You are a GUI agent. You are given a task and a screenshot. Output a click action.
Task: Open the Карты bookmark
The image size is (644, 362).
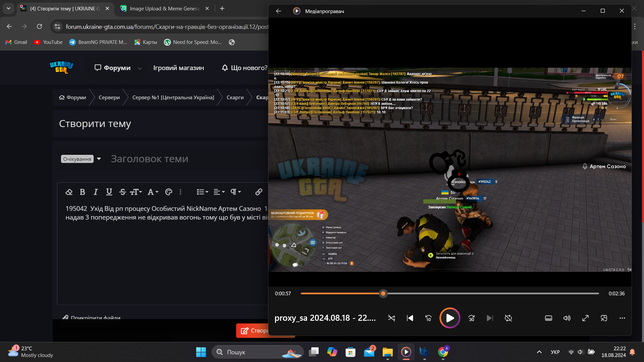(146, 42)
